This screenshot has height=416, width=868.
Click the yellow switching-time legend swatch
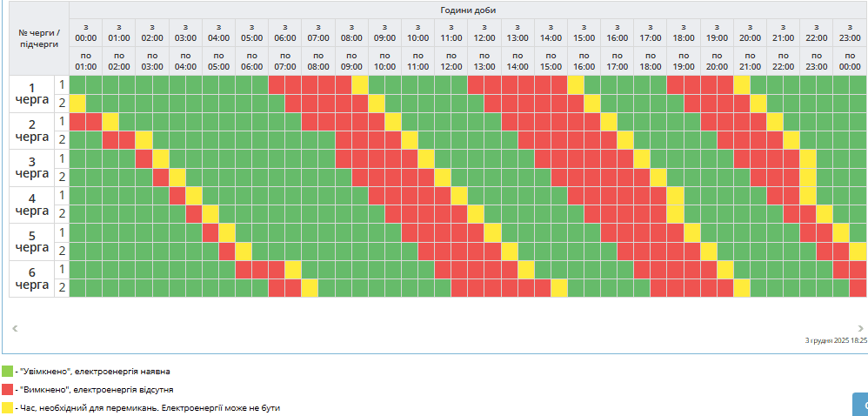8,407
